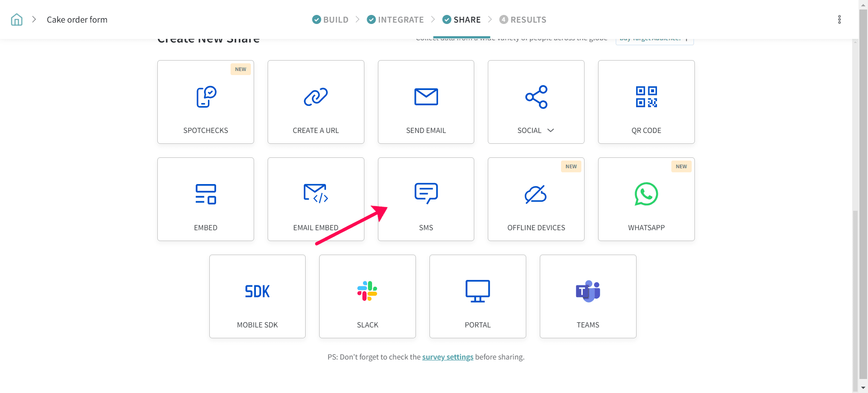Screen dimensions: 868x393
Task: Choose the Send Email envelope icon
Action: point(426,97)
